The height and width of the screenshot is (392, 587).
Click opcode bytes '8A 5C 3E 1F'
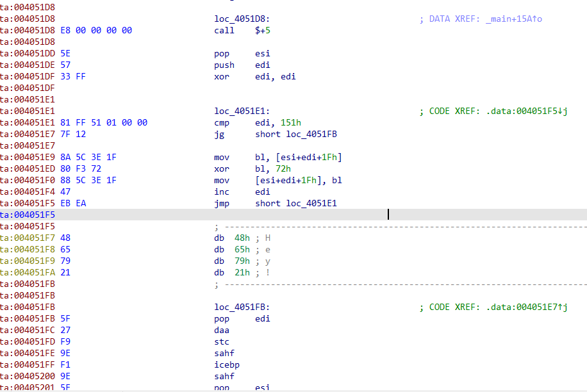88,158
